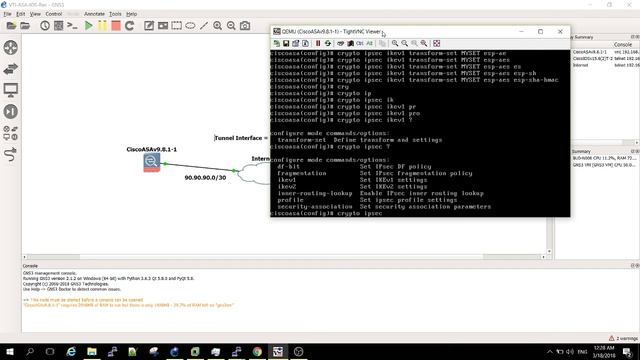Send Ctrl+Alt+Del via TightVNC toolbar

click(x=350, y=43)
